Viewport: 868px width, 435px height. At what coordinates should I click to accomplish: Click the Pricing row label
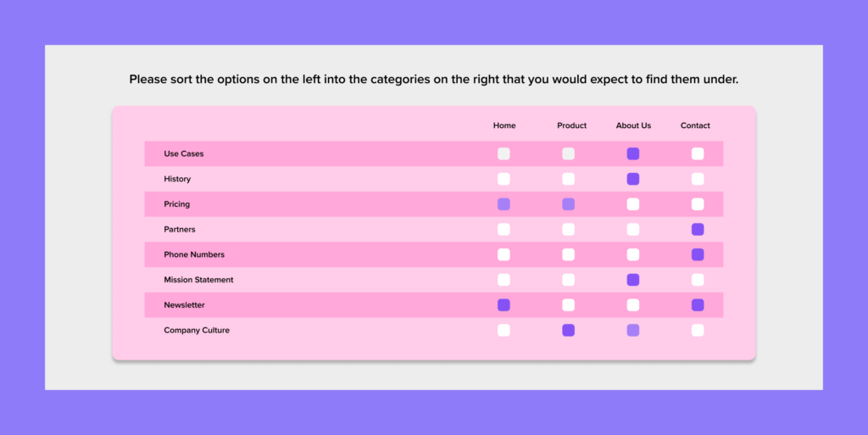(177, 204)
